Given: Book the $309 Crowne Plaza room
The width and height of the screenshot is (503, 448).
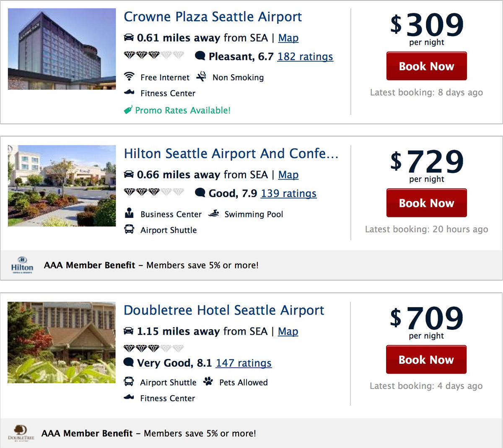Looking at the screenshot, I should 427,66.
